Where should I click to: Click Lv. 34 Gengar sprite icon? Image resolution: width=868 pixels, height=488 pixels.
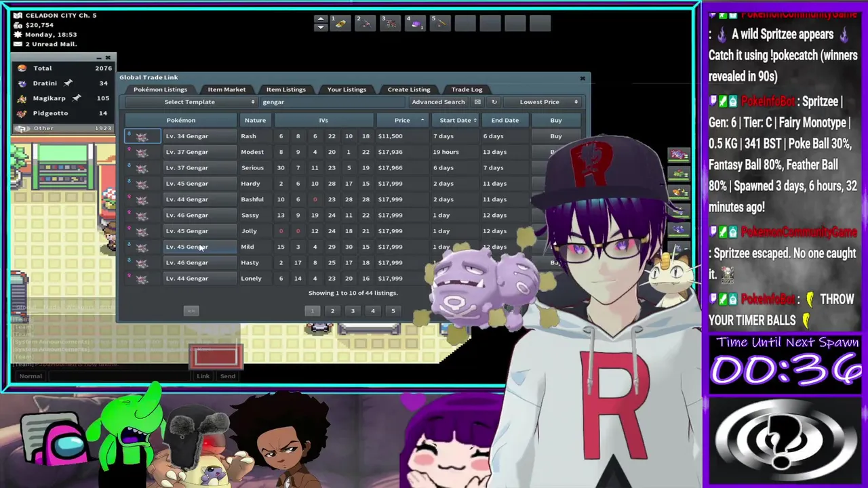coord(142,136)
